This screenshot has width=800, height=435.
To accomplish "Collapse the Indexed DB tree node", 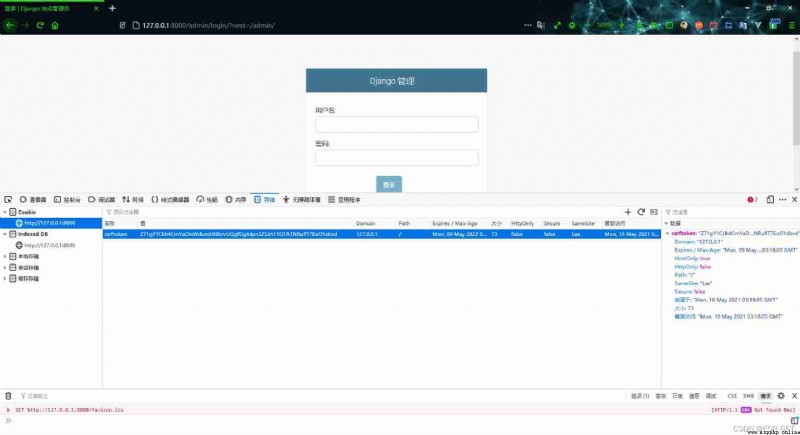I will tap(5, 234).
